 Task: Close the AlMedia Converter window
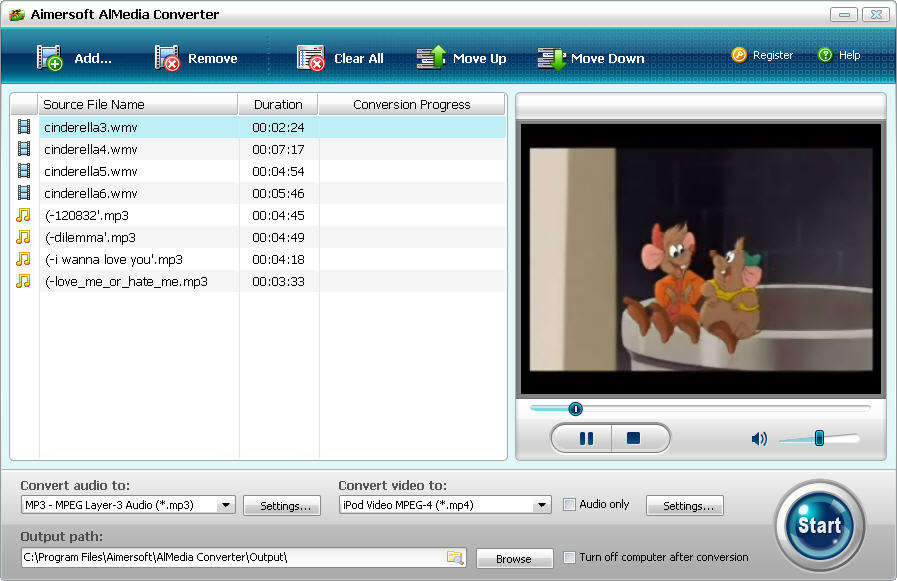876,15
